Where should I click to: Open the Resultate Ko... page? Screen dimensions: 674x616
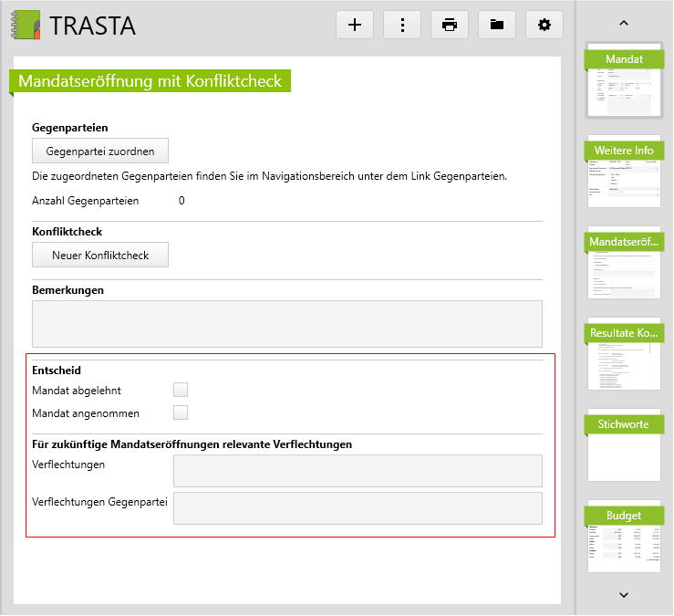pos(624,354)
